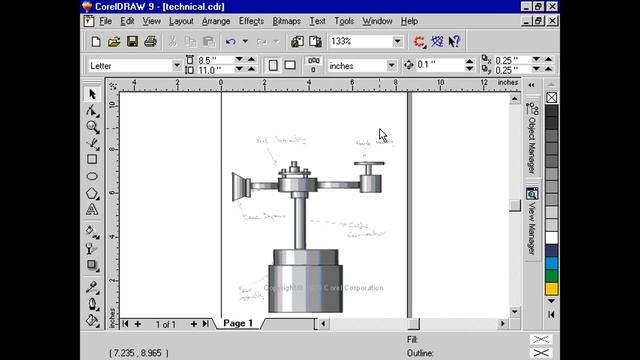Increase paper width value 8.5

point(252,60)
